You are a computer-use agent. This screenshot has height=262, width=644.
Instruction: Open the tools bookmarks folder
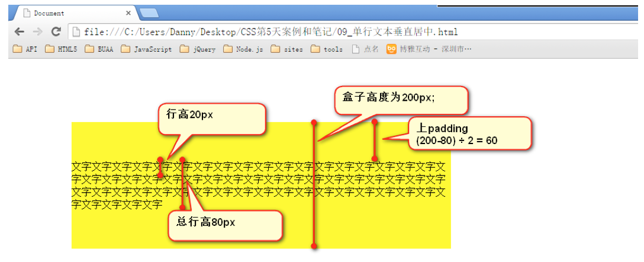[327, 49]
